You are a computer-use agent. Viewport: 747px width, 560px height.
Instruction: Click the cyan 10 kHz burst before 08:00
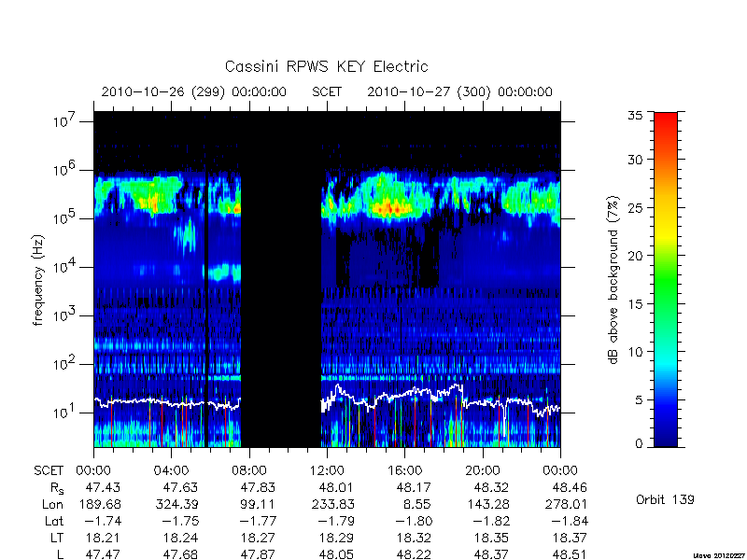click(x=224, y=273)
